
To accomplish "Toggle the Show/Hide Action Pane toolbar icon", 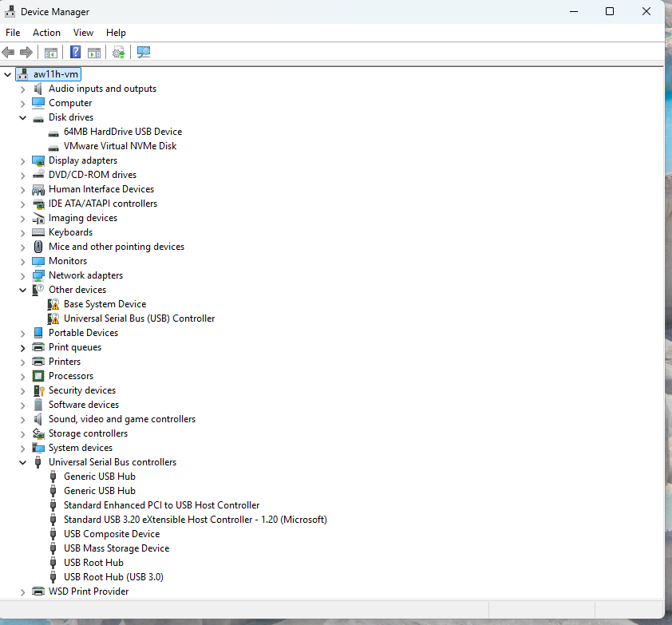I will pyautogui.click(x=94, y=53).
